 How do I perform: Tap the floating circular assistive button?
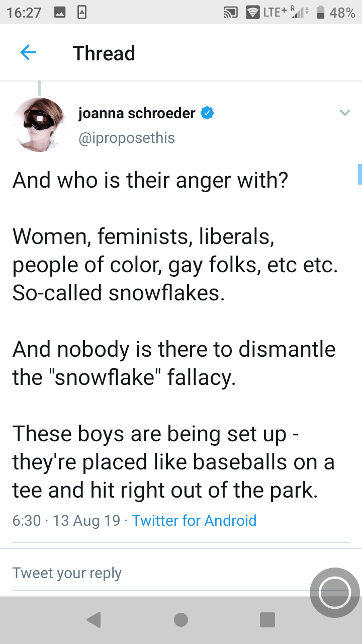[335, 593]
